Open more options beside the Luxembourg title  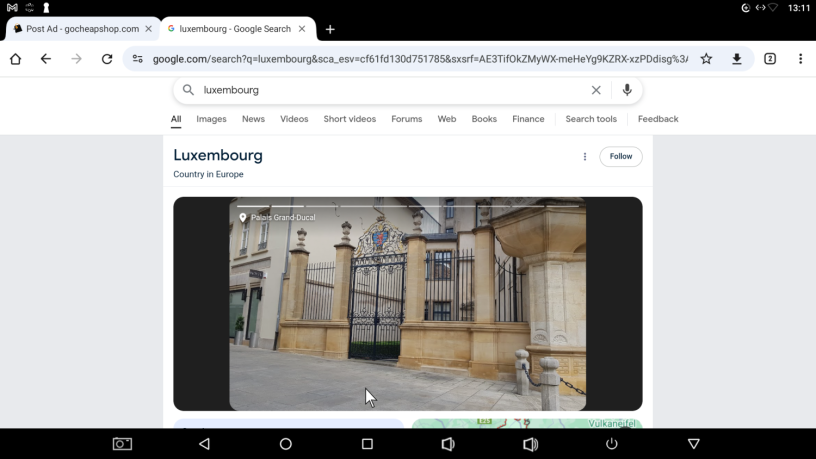pyautogui.click(x=585, y=157)
